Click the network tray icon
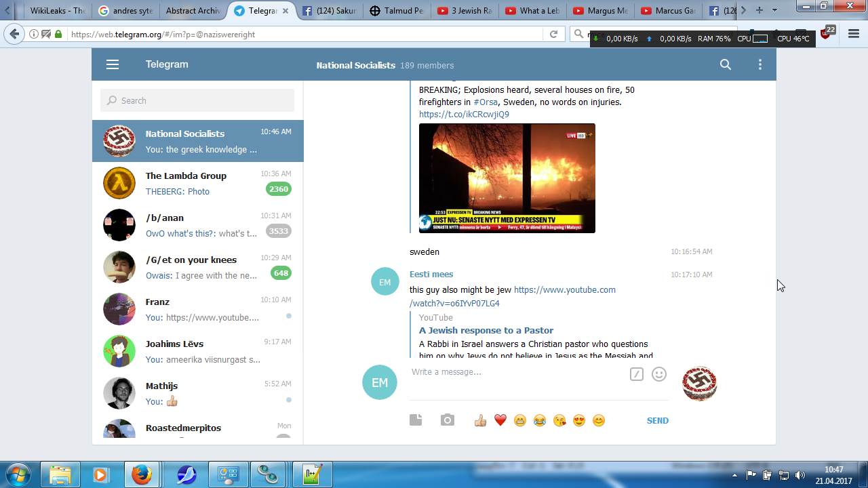The height and width of the screenshot is (488, 868). 784,475
